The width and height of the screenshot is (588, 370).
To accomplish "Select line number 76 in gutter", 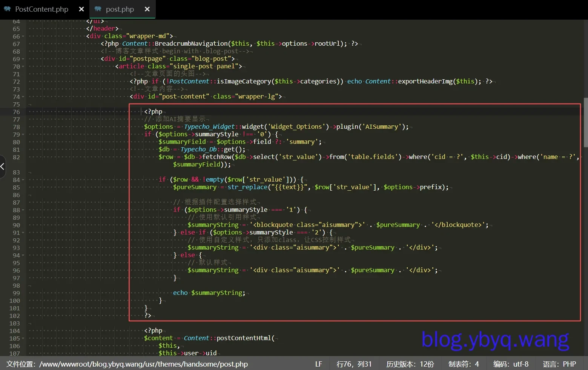I will point(16,112).
